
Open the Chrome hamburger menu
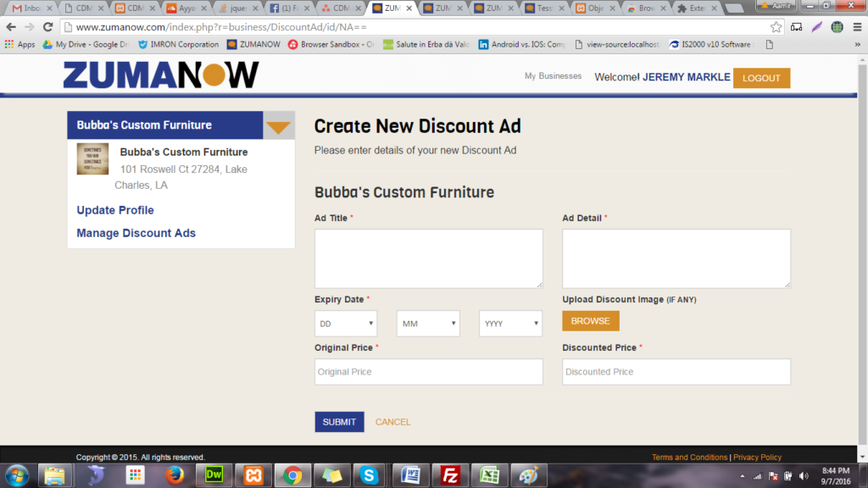858,27
